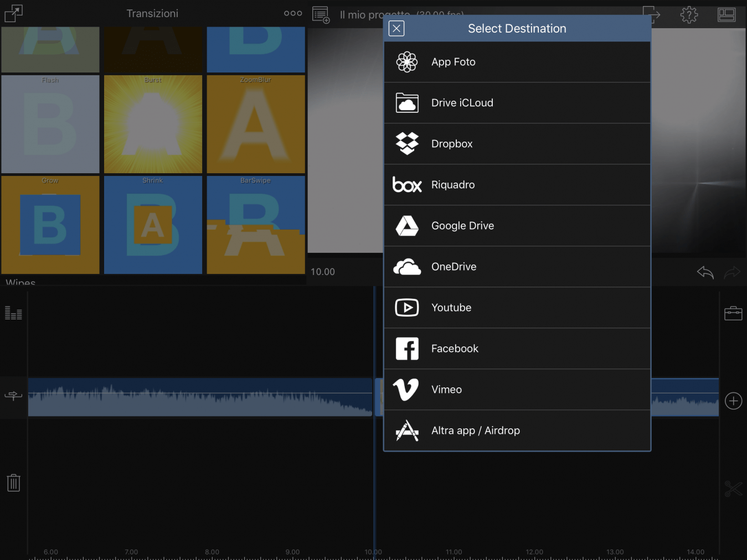Undo the last action
Screen dimensions: 747x560
tap(705, 272)
